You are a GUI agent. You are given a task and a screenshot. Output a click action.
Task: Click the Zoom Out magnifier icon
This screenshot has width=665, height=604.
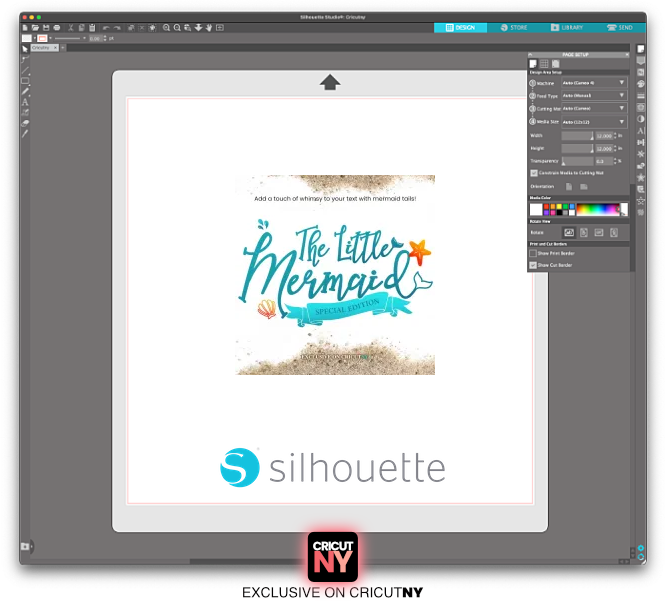click(x=177, y=28)
